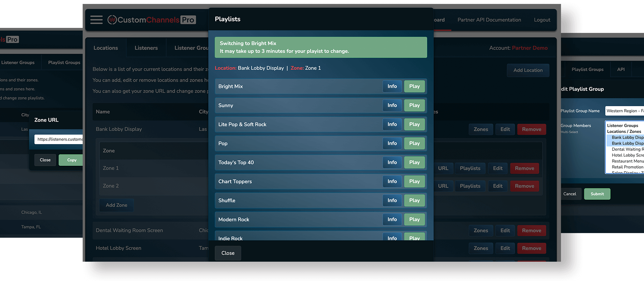The height and width of the screenshot is (281, 644).
Task: Open Info for Today's Top 40
Action: coord(392,162)
